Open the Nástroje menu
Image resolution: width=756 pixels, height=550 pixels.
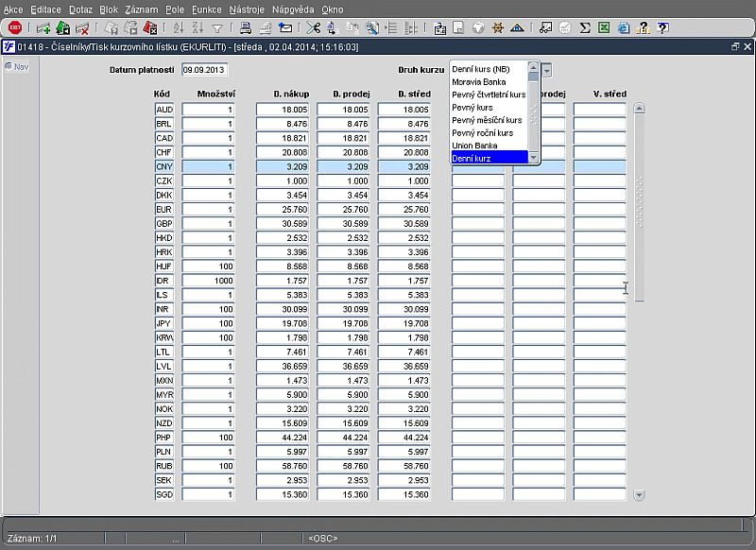click(247, 9)
